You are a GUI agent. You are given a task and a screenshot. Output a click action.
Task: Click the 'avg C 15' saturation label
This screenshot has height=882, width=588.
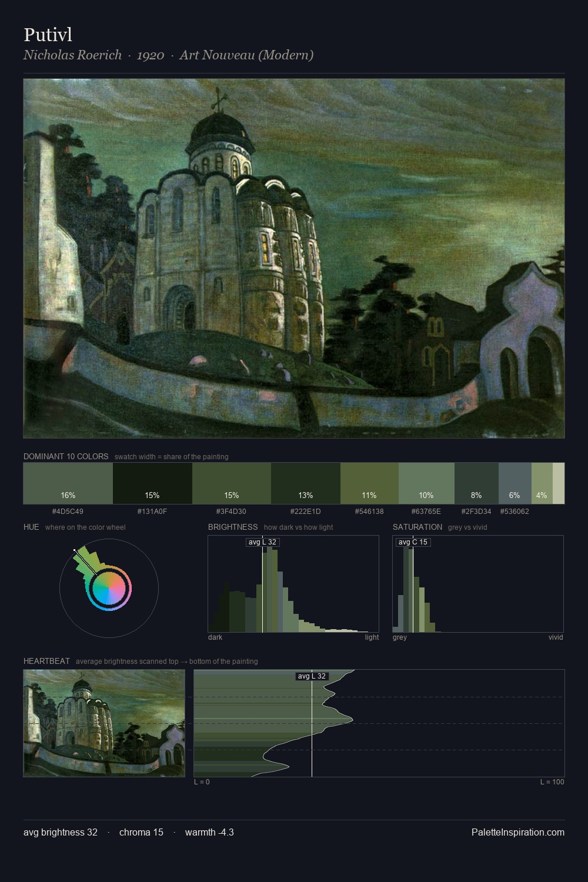[413, 542]
